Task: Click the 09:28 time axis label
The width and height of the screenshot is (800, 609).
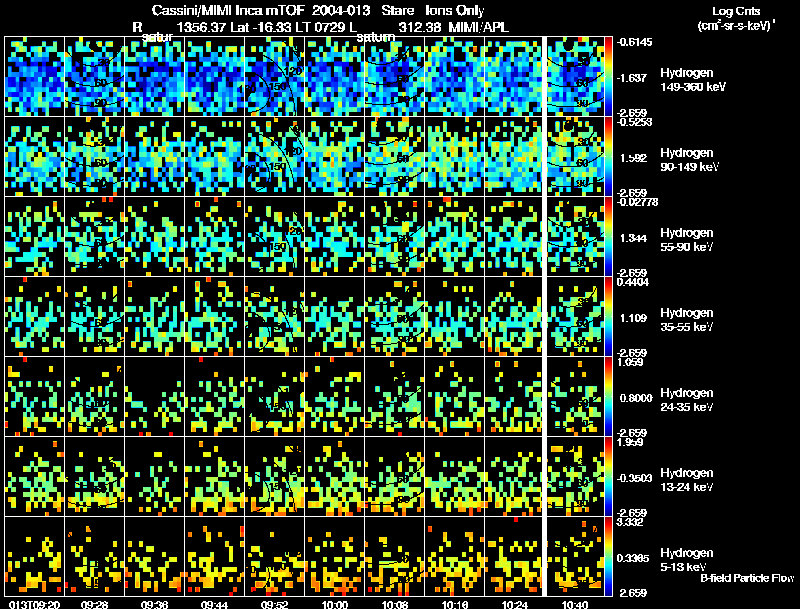Action: (94, 604)
